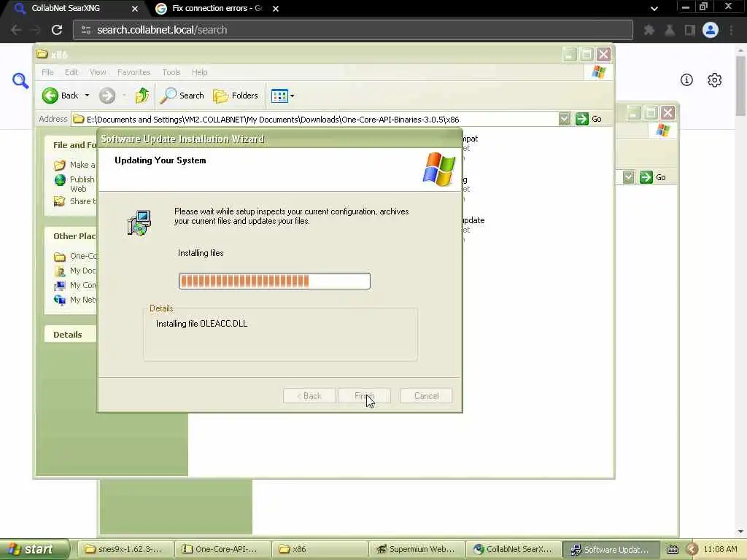The image size is (747, 560).
Task: Open My Documents in Other Places
Action: pyautogui.click(x=76, y=271)
